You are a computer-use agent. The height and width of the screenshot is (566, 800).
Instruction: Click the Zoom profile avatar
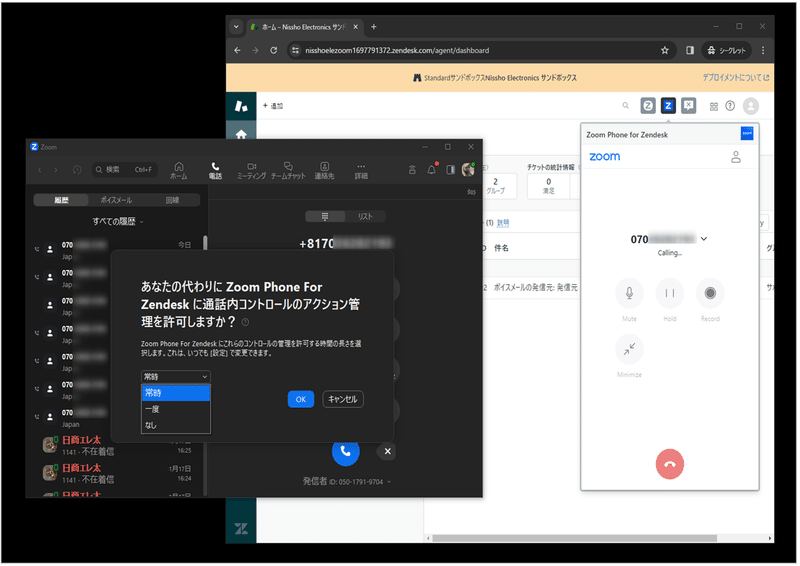click(469, 170)
